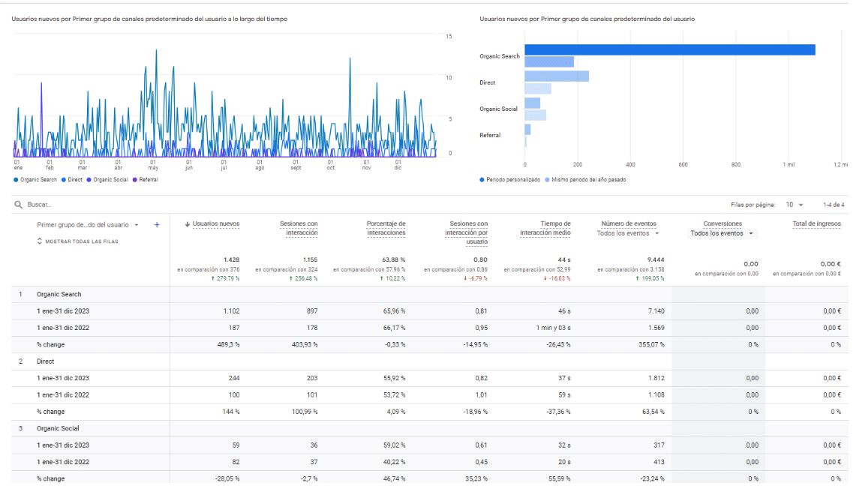Click the Organic Social legend dot under line chart
Image resolution: width=859 pixels, height=504 pixels.
tap(89, 180)
